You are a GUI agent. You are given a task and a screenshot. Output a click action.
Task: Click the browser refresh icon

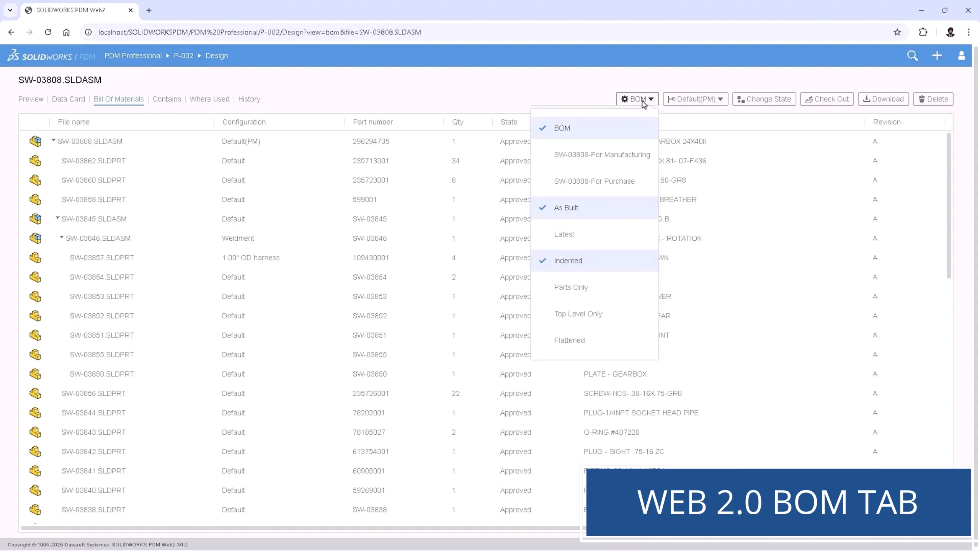(x=47, y=32)
